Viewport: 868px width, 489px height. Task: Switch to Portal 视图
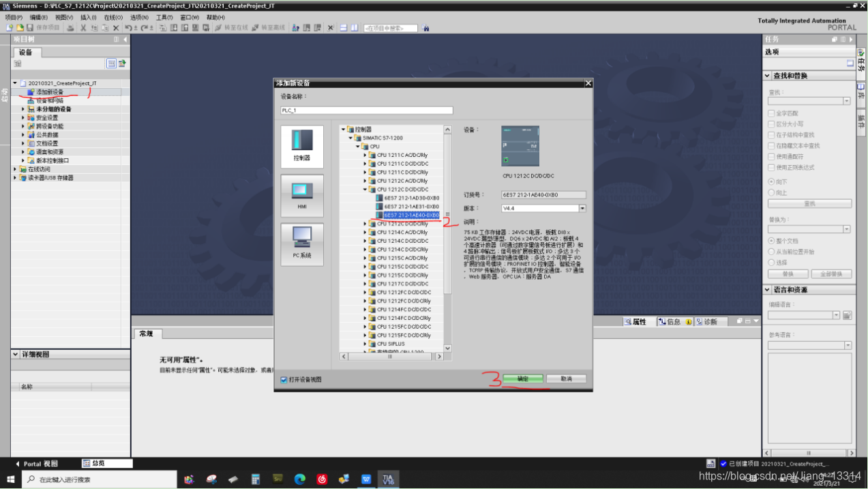pos(37,464)
